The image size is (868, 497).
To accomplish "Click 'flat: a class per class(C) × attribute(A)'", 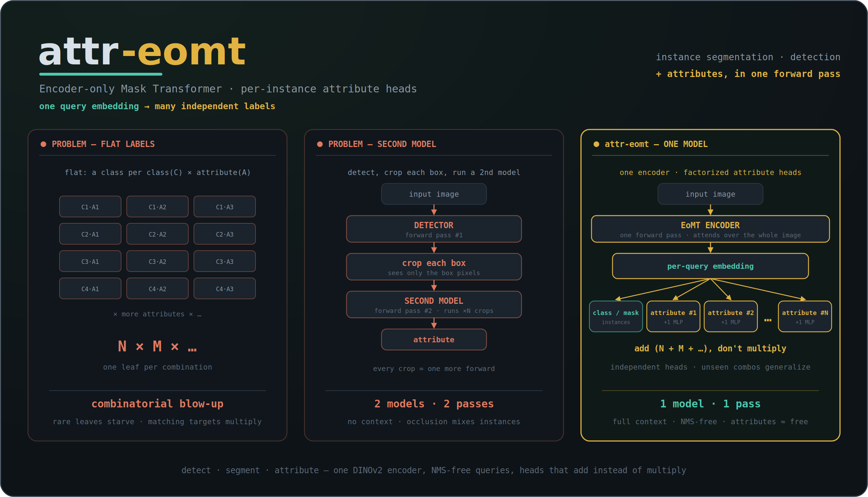I will point(157,173).
